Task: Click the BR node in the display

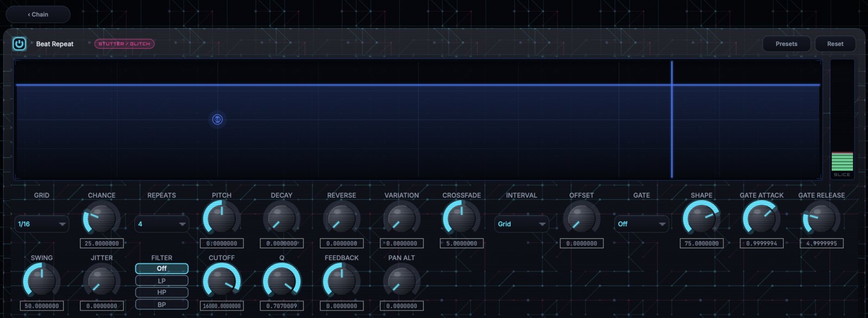Action: (x=217, y=119)
